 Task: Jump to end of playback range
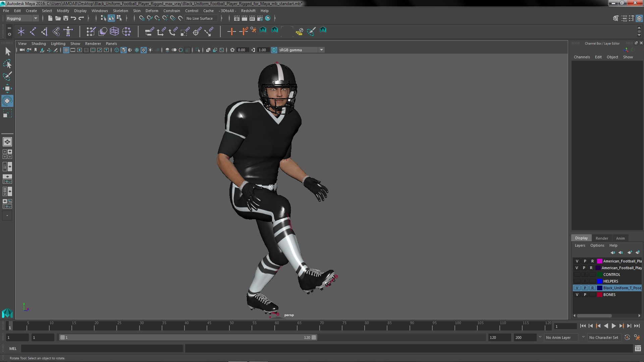tap(637, 326)
